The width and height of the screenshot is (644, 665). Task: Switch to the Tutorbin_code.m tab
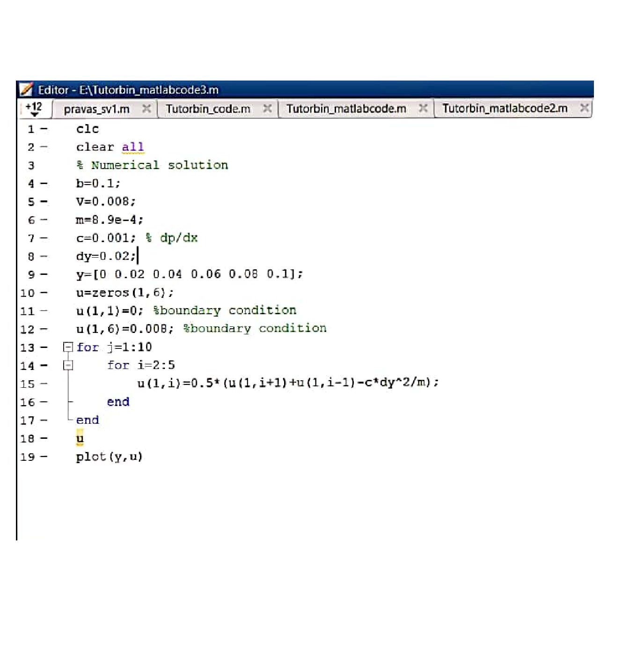click(208, 109)
